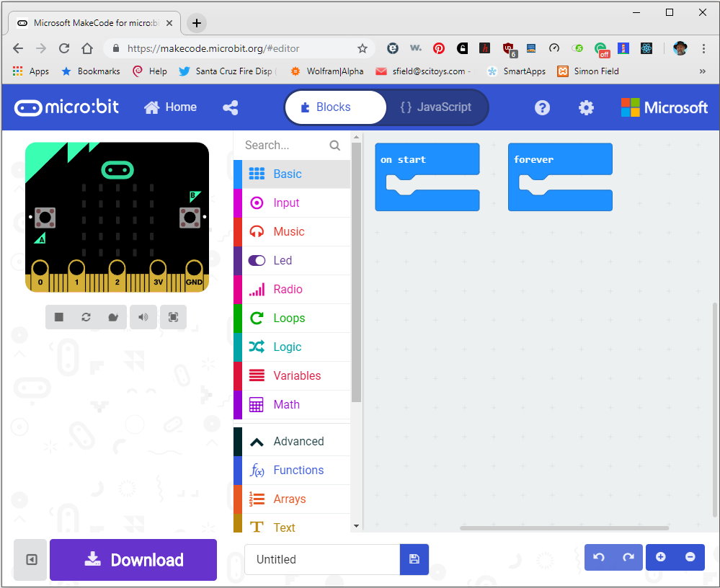The image size is (720, 588).
Task: Zoom in the workspace
Action: [661, 557]
